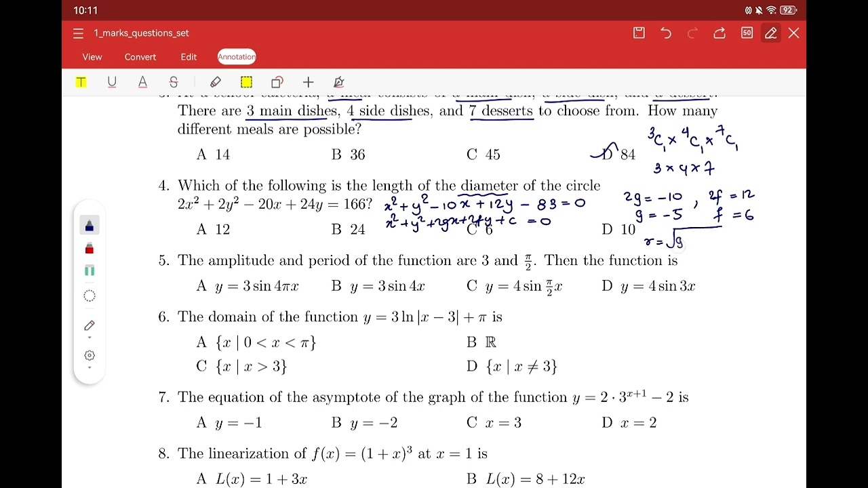Click option A y = −1 in question 7

229,423
